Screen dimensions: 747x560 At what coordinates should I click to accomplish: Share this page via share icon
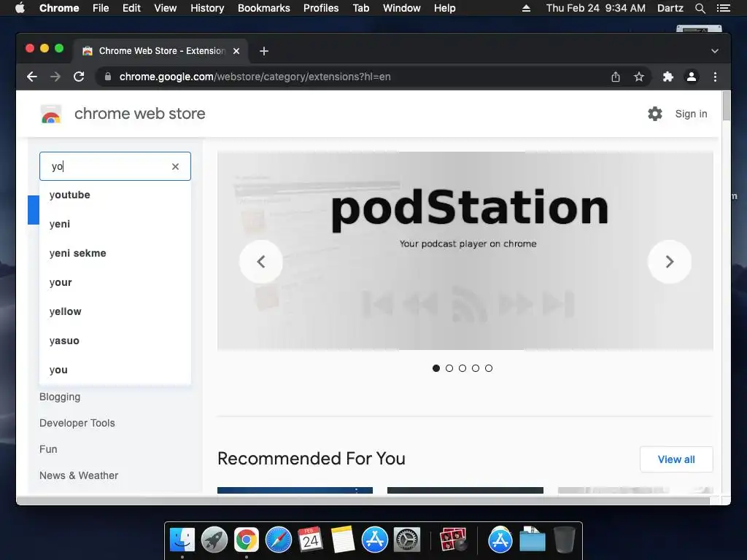click(616, 77)
